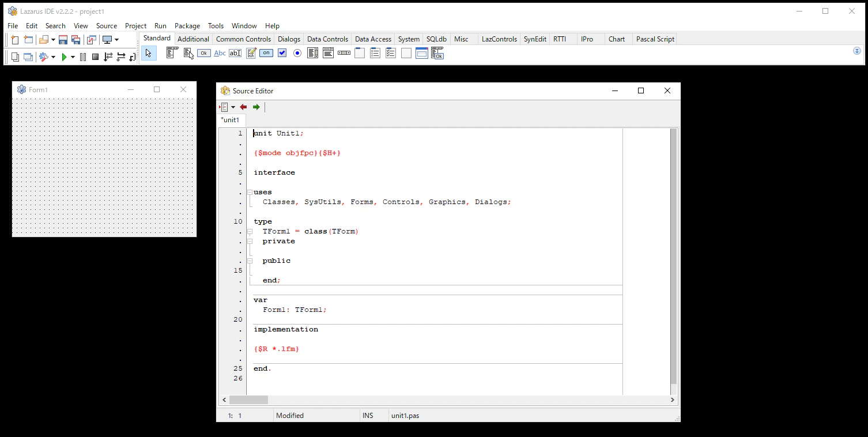Open the Package menu
The image size is (868, 437).
point(187,26)
